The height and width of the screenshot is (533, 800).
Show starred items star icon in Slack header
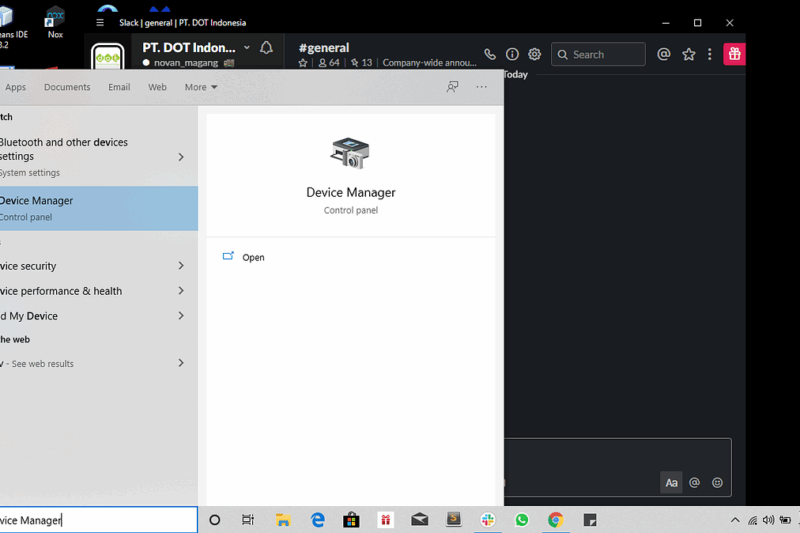coord(688,54)
